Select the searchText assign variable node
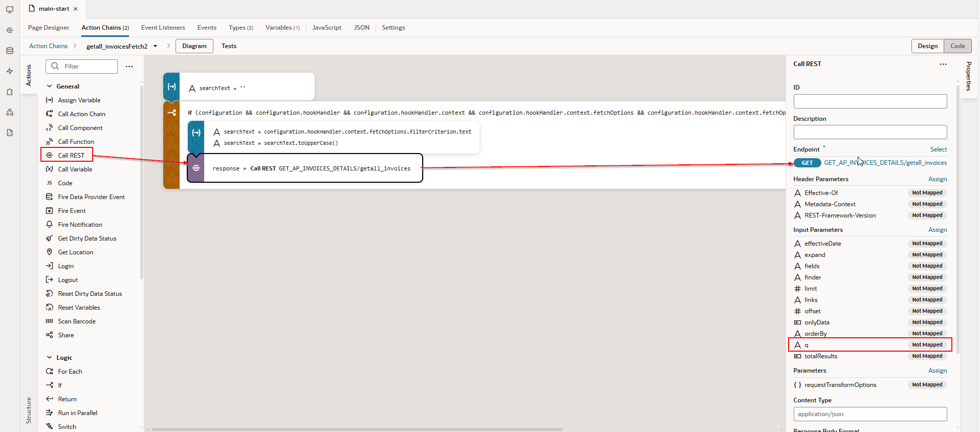The height and width of the screenshot is (432, 980). point(239,87)
